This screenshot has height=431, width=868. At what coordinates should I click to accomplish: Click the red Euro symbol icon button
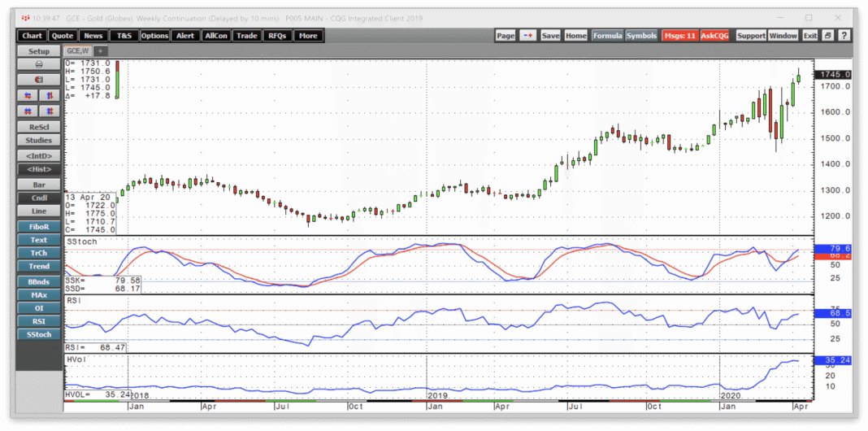39,80
